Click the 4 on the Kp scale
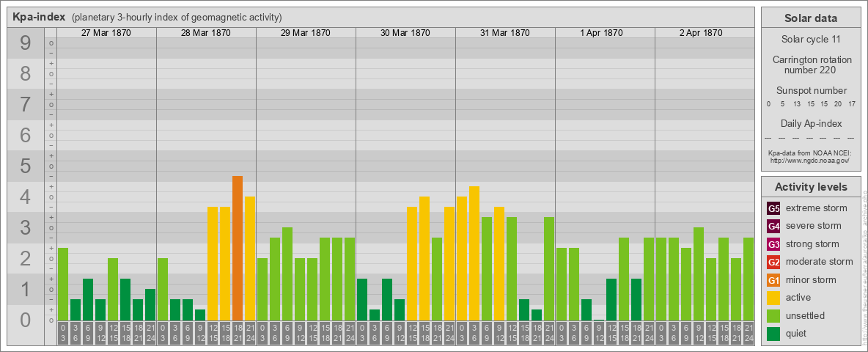This screenshot has width=868, height=352. coord(26,197)
